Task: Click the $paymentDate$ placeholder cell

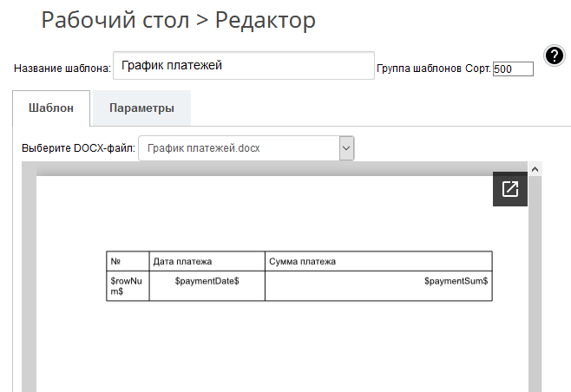Action: point(207,281)
